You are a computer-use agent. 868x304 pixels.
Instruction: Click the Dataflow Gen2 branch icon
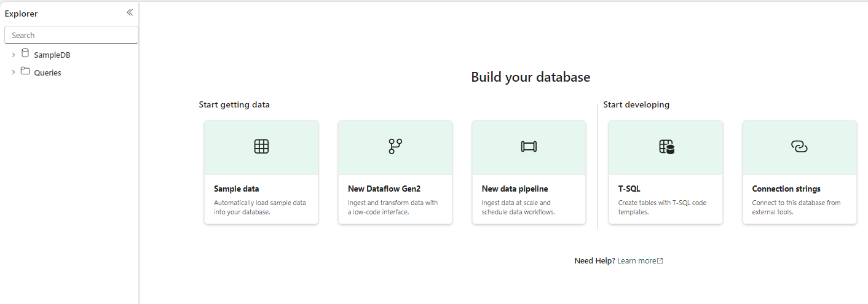[395, 146]
